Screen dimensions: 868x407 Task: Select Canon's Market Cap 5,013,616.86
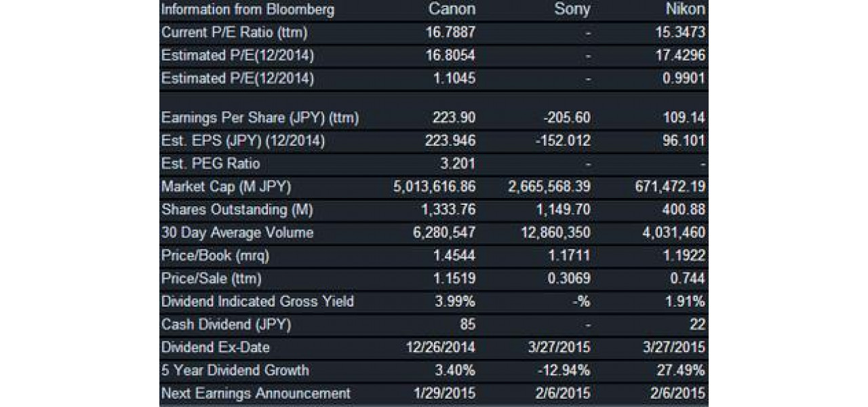click(x=435, y=187)
